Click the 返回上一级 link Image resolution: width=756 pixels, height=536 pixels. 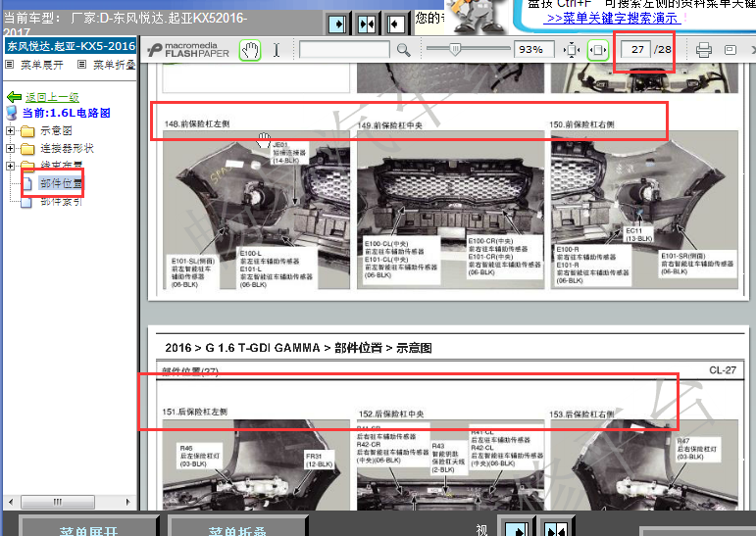[x=52, y=97]
